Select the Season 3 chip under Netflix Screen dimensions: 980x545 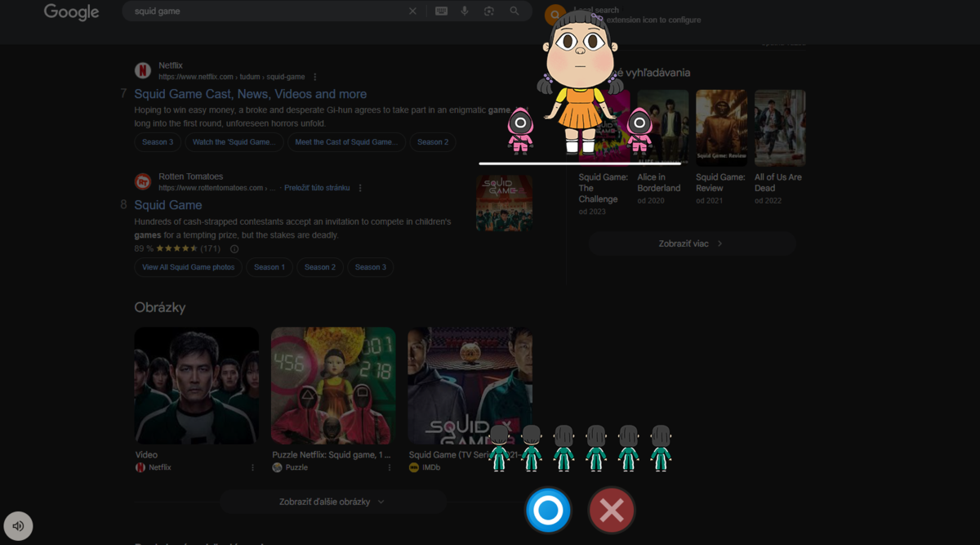tap(158, 142)
